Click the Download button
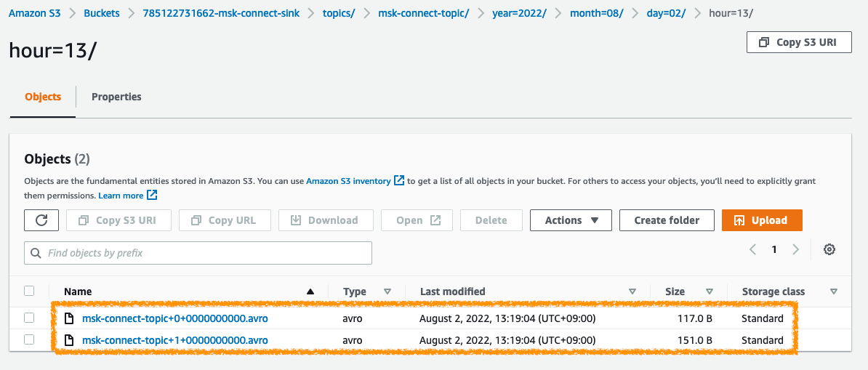 tap(326, 220)
